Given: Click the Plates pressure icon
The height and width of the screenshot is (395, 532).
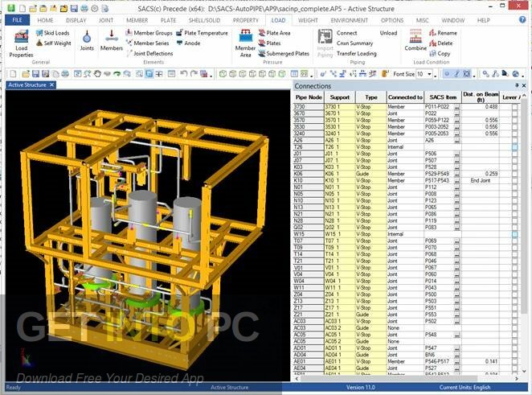Looking at the screenshot, I should tap(262, 43).
